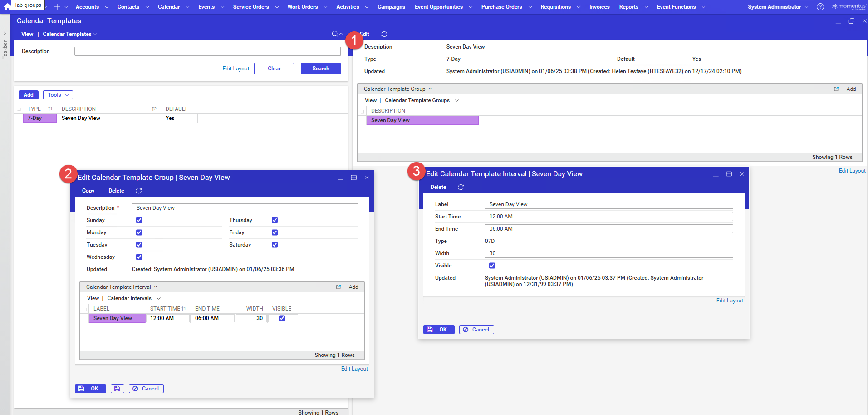Click Edit Layout link in search panel
The width and height of the screenshot is (868, 415).
236,69
